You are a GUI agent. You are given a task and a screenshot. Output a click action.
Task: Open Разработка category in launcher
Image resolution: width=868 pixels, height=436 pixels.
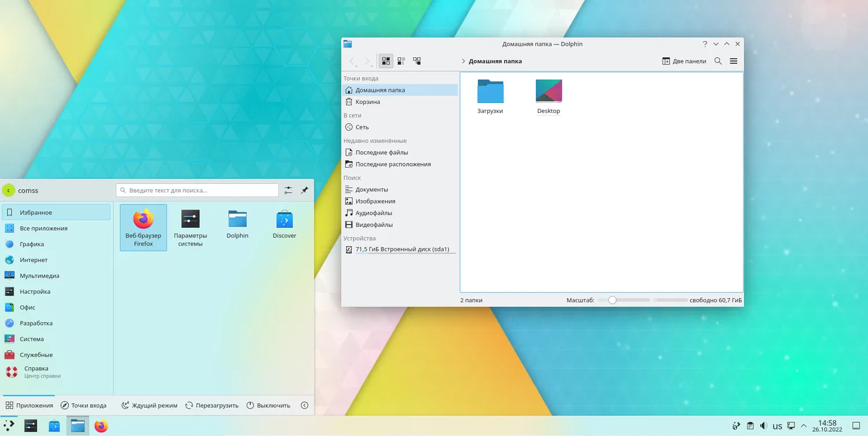click(x=56, y=323)
